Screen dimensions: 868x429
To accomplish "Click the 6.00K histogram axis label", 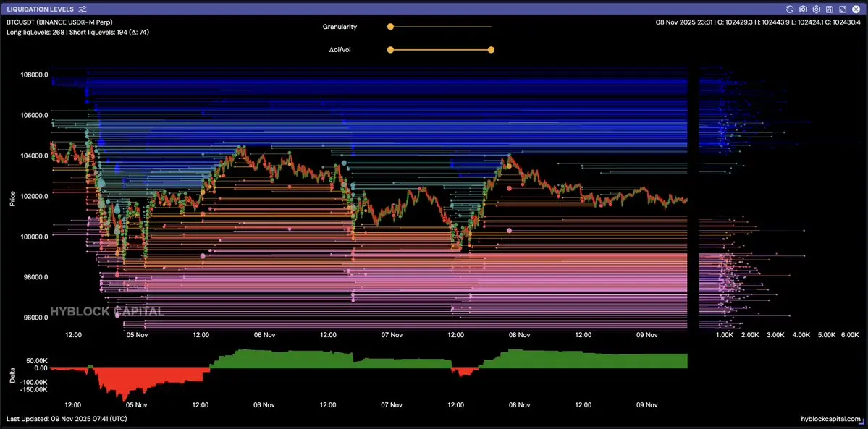I will pyautogui.click(x=850, y=335).
